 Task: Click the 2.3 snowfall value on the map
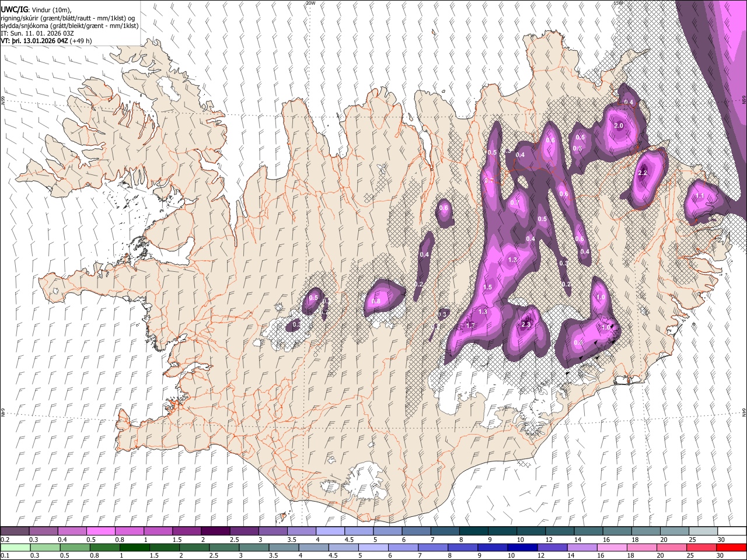pos(526,325)
